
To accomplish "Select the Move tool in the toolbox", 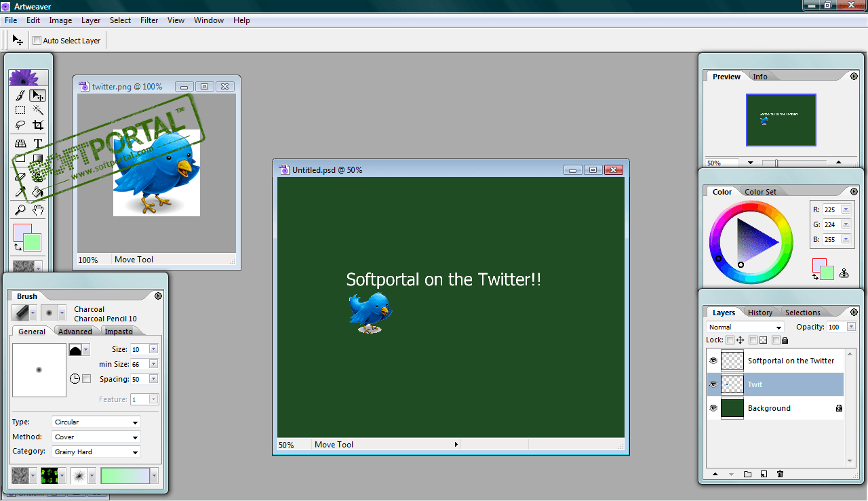I will click(x=38, y=96).
